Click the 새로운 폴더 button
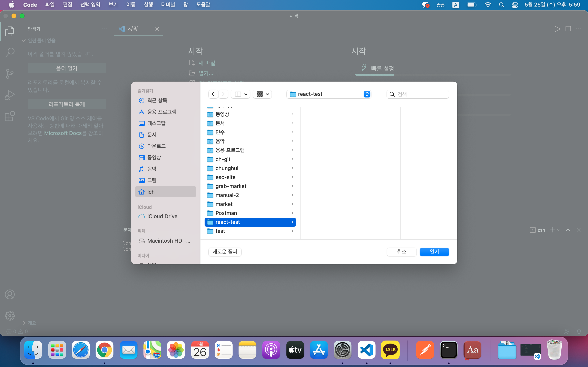Screen dimensions: 588x367 (x=225, y=252)
